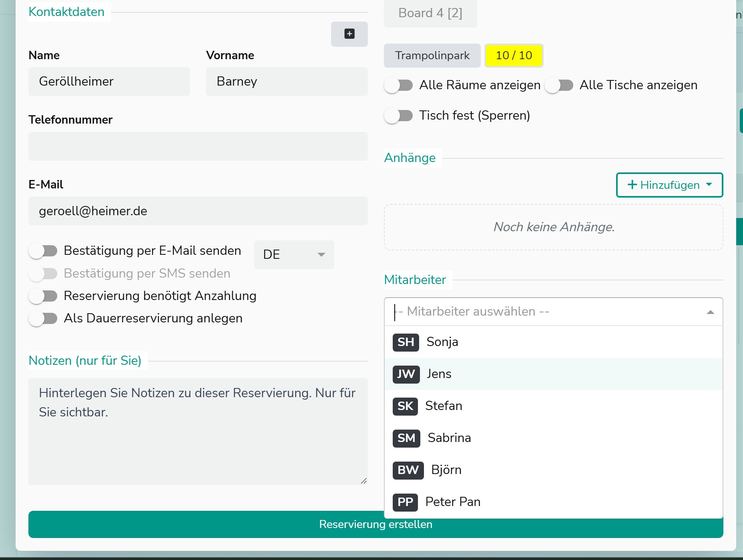Select Stefan from employee list
This screenshot has height=560, width=743.
(554, 406)
